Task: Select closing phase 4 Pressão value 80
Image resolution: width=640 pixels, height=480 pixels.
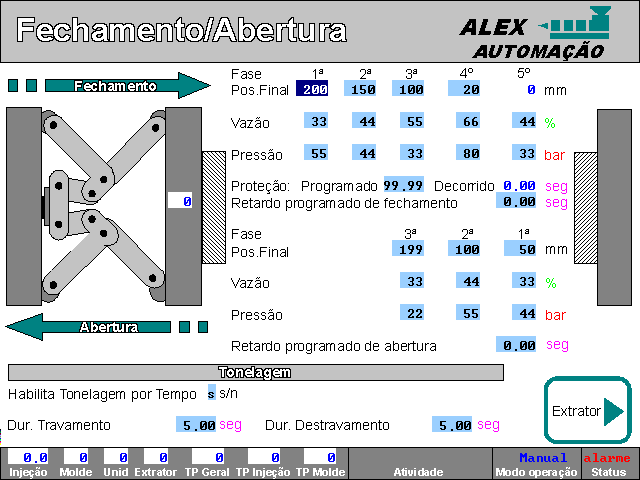Action: [x=468, y=155]
